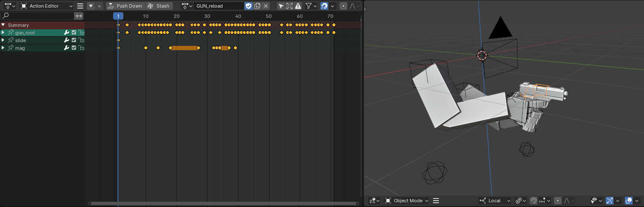Open the Action Editor mode dropdown
Viewport: 644px width, 207px height.
pos(47,6)
